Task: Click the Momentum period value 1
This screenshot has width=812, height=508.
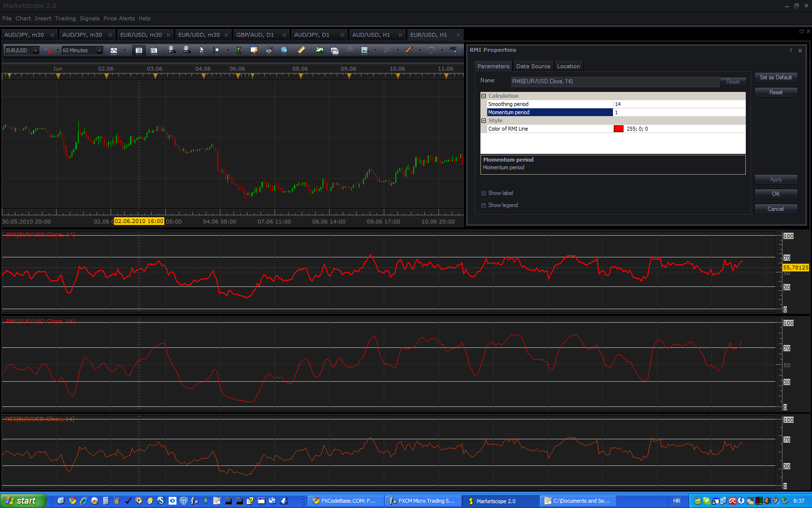Action: point(679,112)
